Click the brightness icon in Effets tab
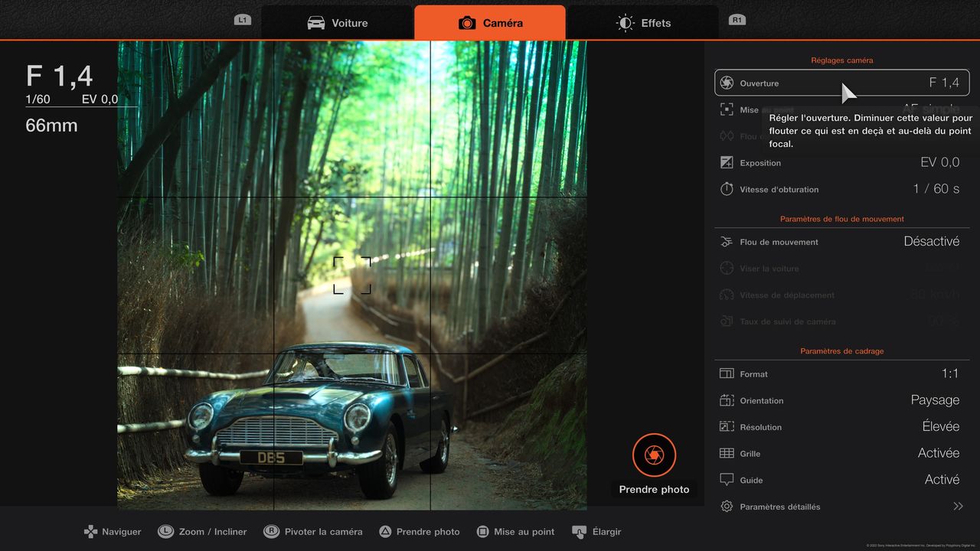The height and width of the screenshot is (551, 980). click(x=626, y=23)
